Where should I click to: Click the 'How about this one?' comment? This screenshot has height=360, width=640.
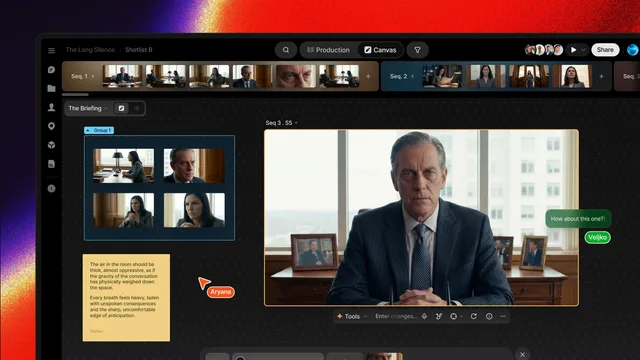tap(578, 219)
